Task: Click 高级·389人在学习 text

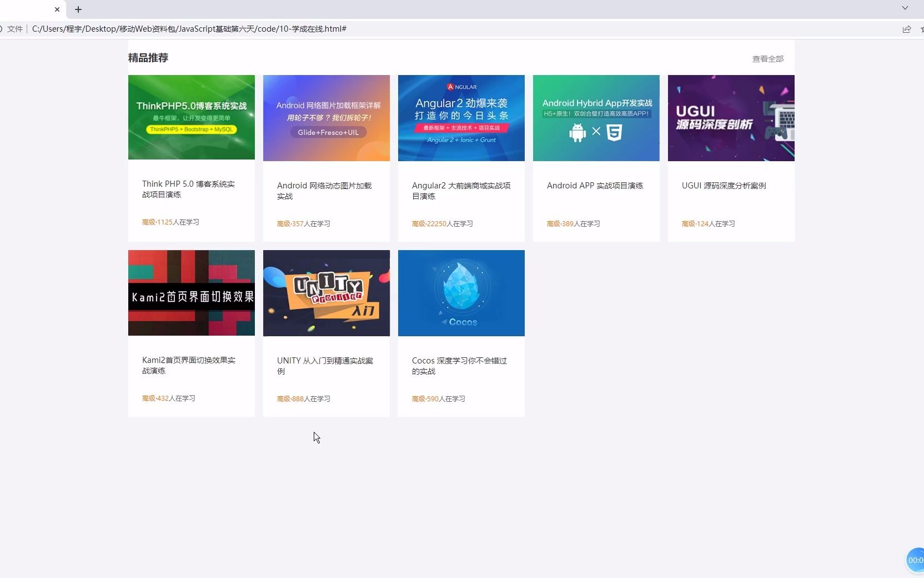Action: pyautogui.click(x=574, y=223)
